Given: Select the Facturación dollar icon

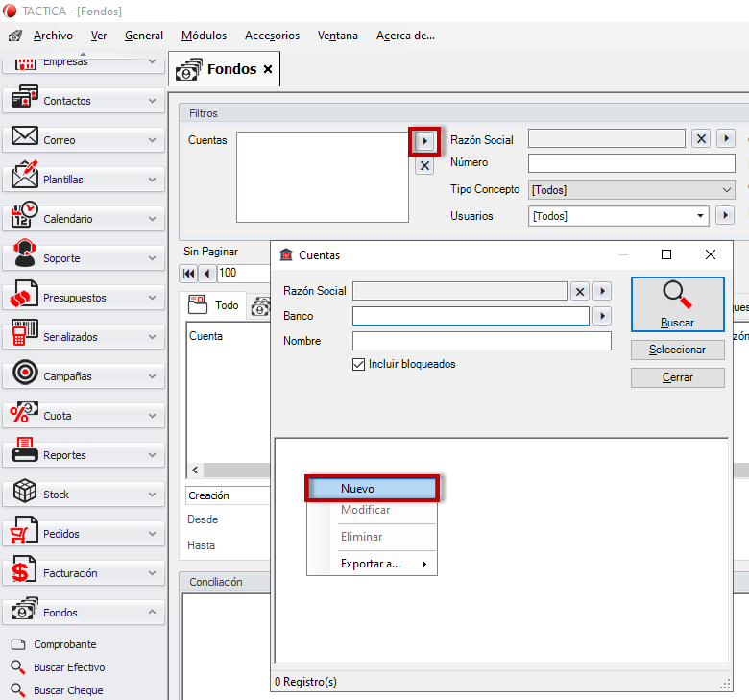Looking at the screenshot, I should [x=24, y=569].
